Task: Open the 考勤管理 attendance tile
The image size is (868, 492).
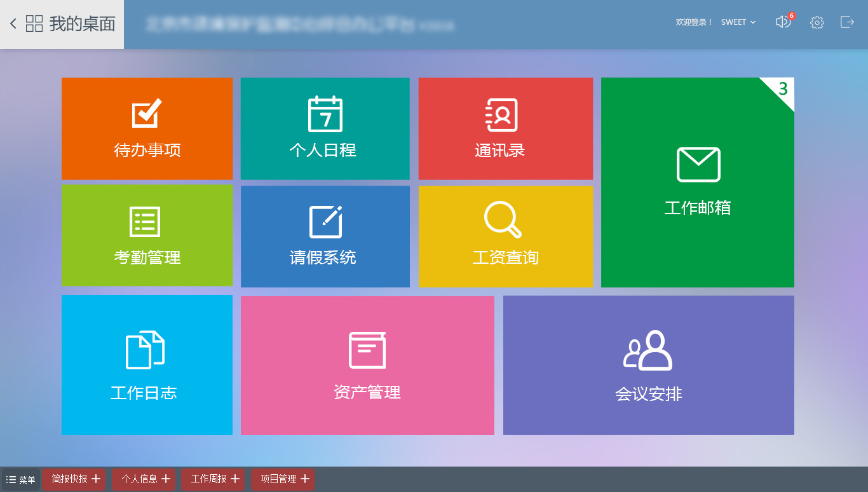Action: pyautogui.click(x=147, y=236)
